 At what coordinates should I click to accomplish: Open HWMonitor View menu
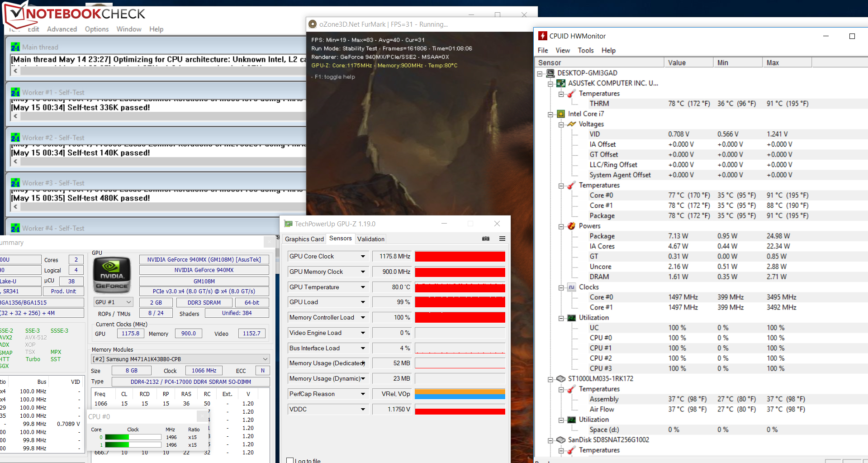point(563,50)
